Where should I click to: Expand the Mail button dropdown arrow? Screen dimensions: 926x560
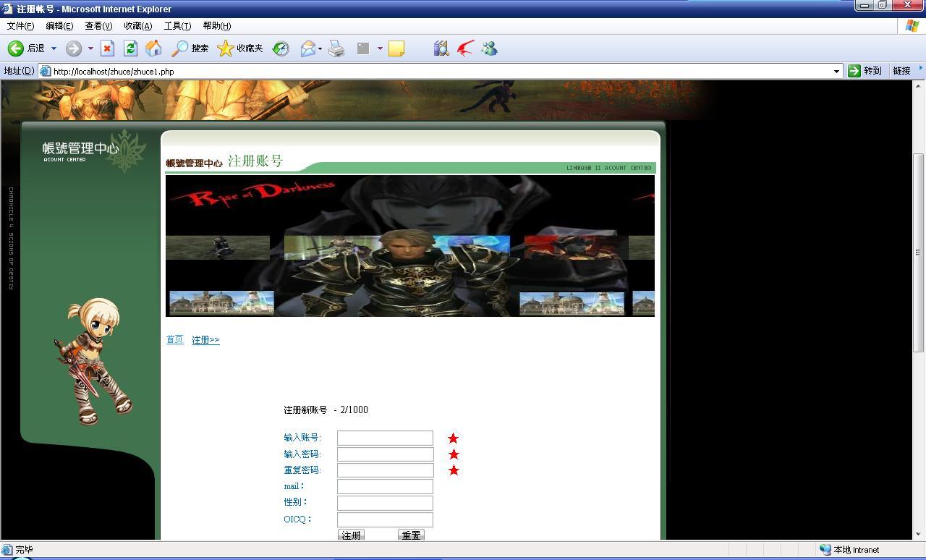click(320, 48)
